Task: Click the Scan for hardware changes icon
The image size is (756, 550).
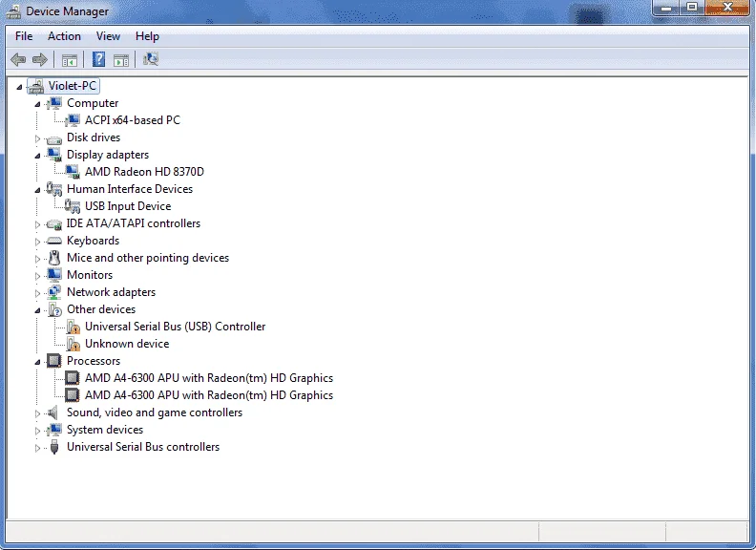Action: pyautogui.click(x=151, y=59)
